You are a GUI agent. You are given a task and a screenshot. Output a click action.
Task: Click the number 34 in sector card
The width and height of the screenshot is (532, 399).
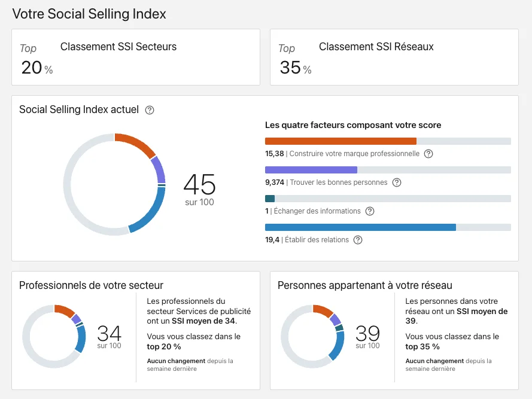pyautogui.click(x=109, y=333)
